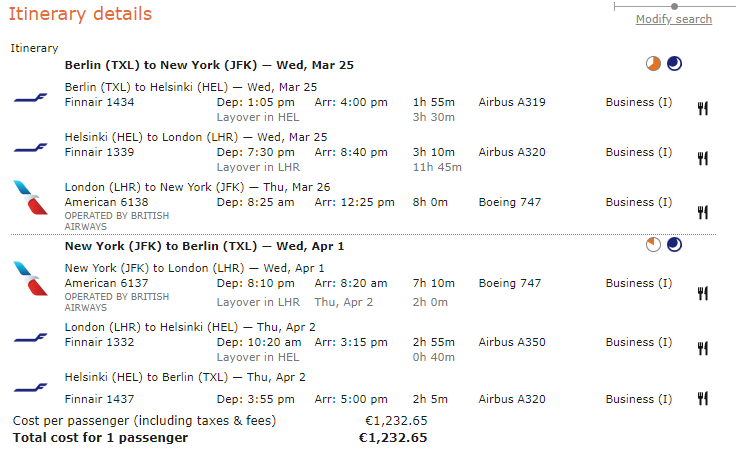
Task: Click the American Airlines logo beside flight 6137
Action: pos(30,277)
